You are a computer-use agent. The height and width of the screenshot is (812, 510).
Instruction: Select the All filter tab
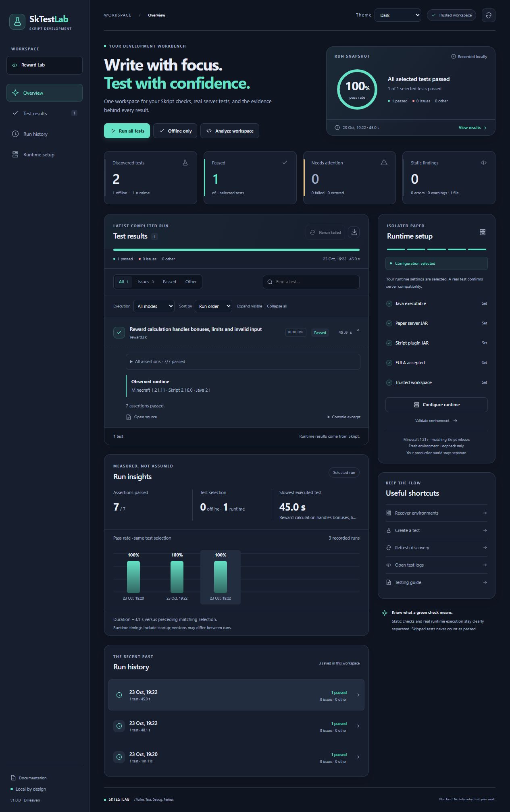[x=123, y=282]
